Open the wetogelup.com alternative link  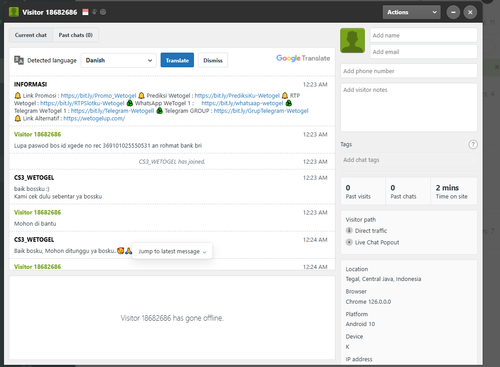pos(94,118)
